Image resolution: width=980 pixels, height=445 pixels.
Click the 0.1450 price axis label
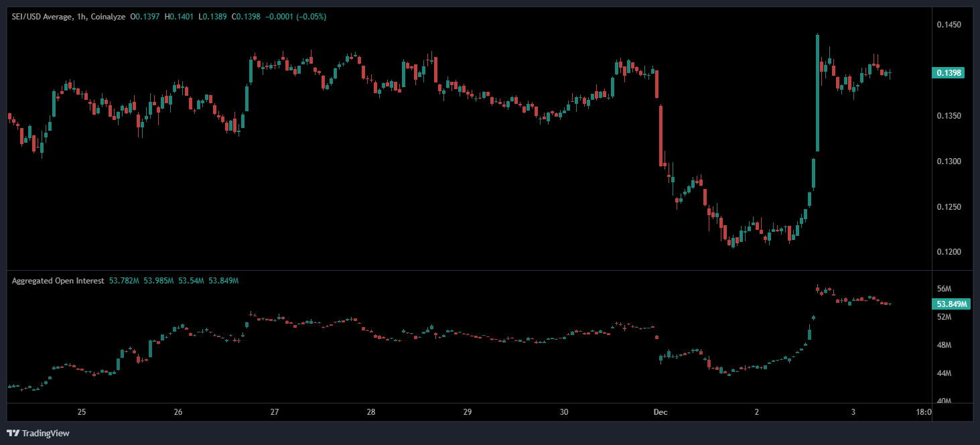949,25
